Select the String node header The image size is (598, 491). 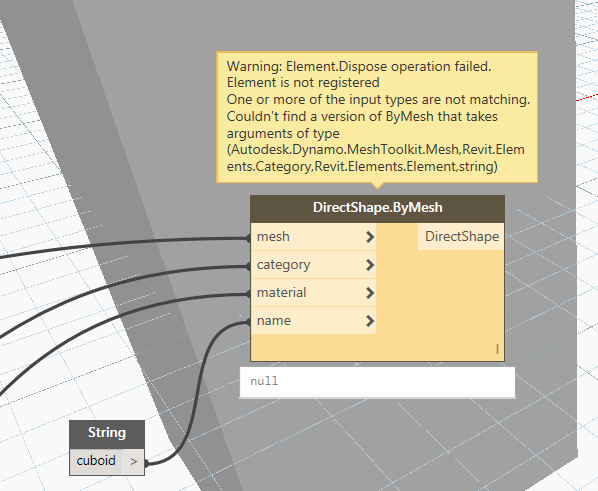pyautogui.click(x=107, y=434)
